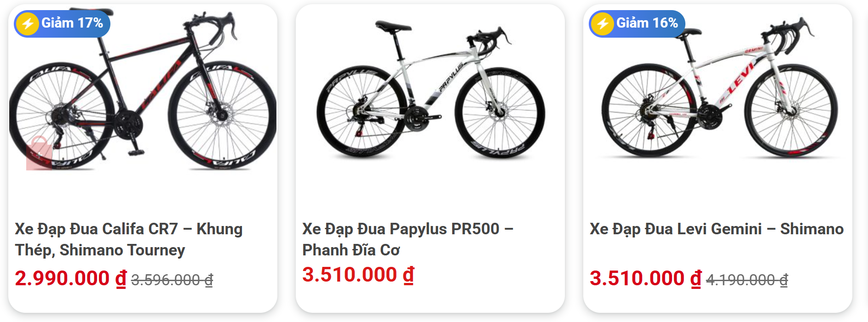Click the PAPYLUS lettering on the white bike frame
The width and height of the screenshot is (868, 322).
pos(450,77)
